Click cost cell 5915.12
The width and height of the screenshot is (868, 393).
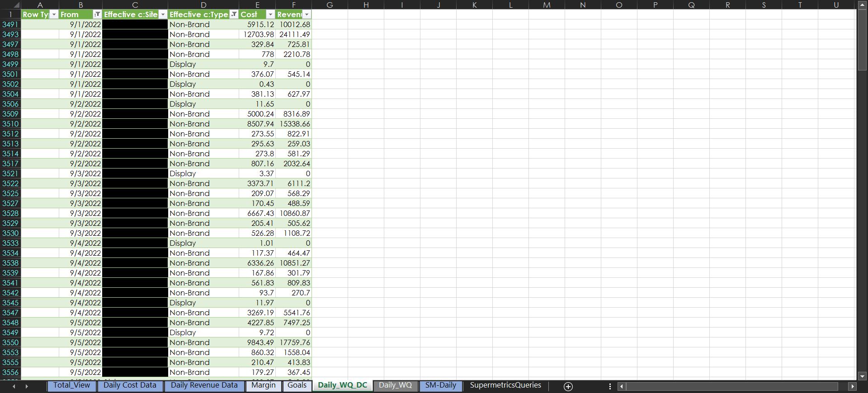(257, 24)
